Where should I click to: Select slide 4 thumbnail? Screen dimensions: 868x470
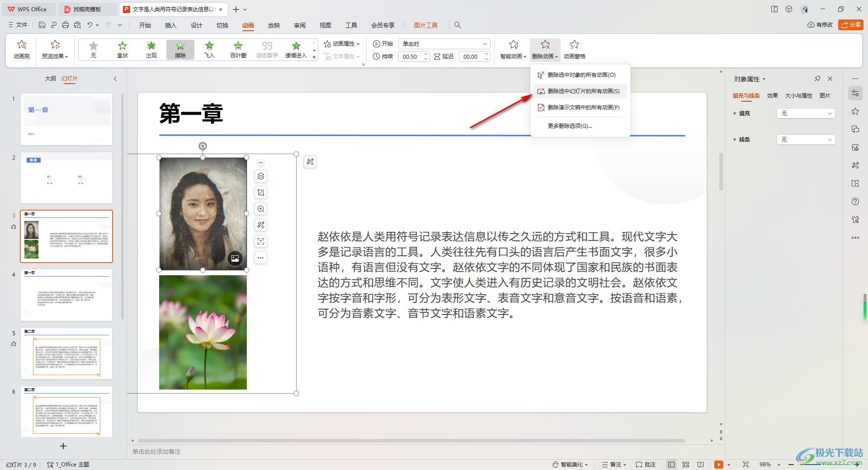66,295
